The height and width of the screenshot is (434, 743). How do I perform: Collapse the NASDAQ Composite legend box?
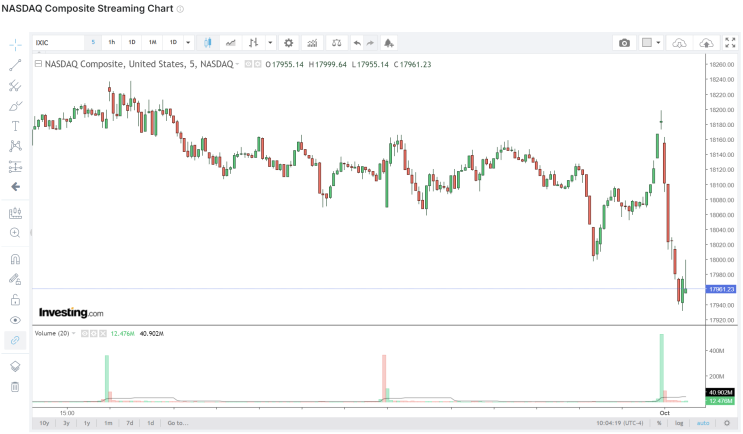pyautogui.click(x=38, y=63)
